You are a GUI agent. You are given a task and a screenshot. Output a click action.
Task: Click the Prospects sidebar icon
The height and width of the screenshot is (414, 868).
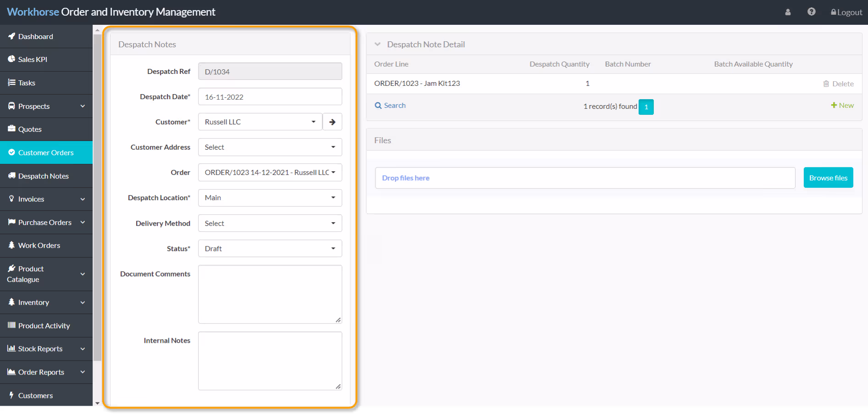click(11, 106)
